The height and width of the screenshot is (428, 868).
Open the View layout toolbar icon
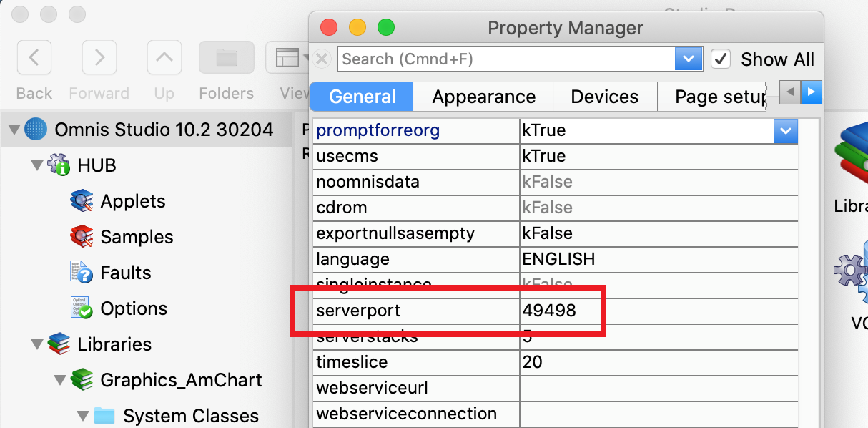pyautogui.click(x=287, y=57)
